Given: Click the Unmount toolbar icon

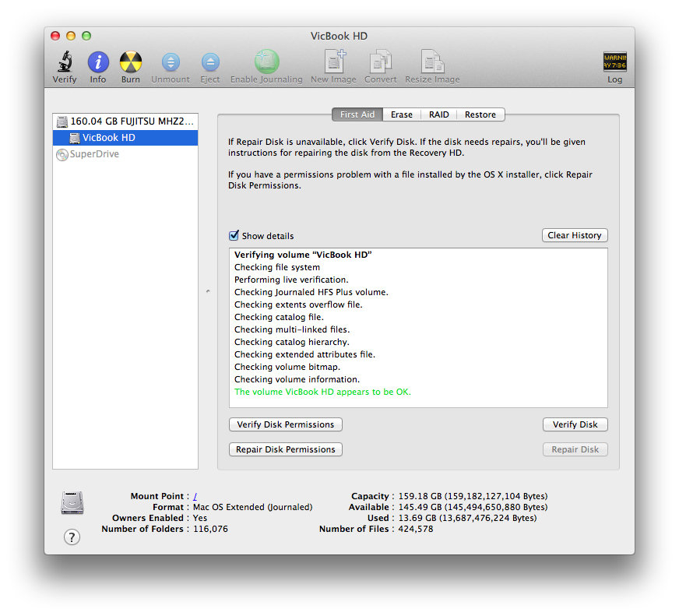Looking at the screenshot, I should coord(171,62).
